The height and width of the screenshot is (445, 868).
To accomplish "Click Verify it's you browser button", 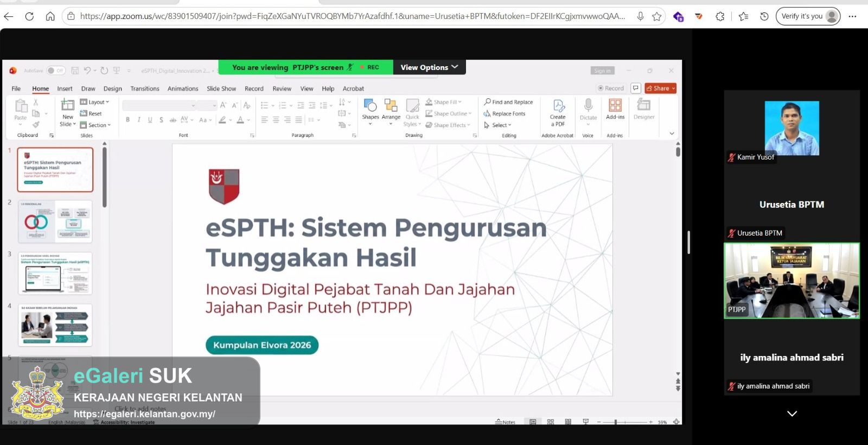I will [808, 16].
